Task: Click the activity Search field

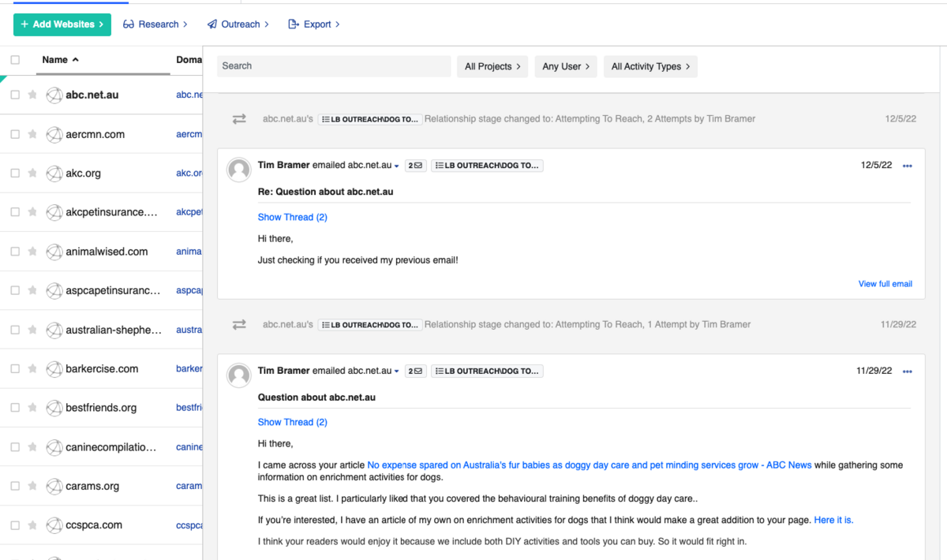Action: [334, 66]
